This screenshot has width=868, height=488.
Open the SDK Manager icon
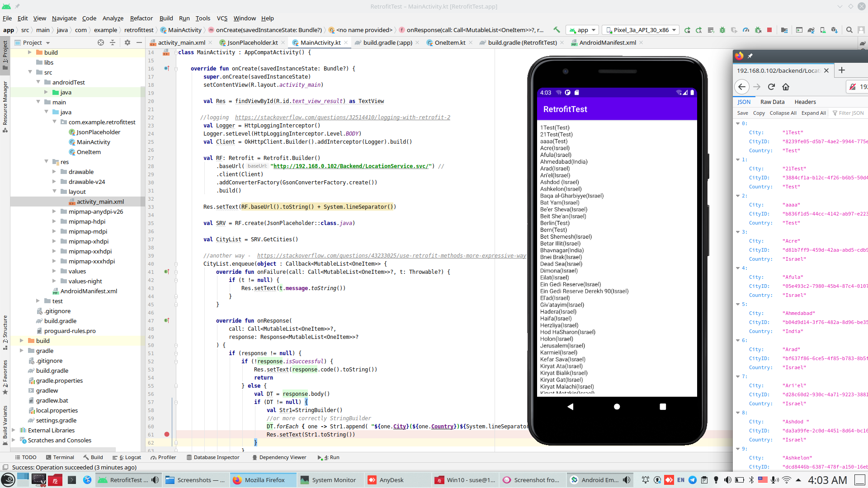835,30
